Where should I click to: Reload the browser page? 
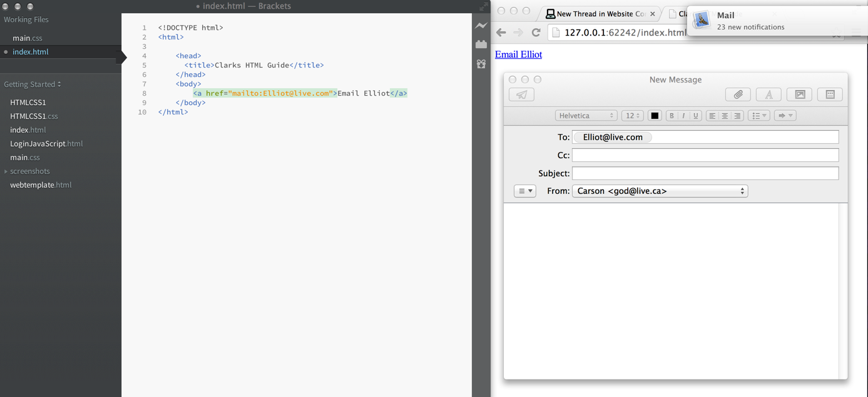point(536,33)
